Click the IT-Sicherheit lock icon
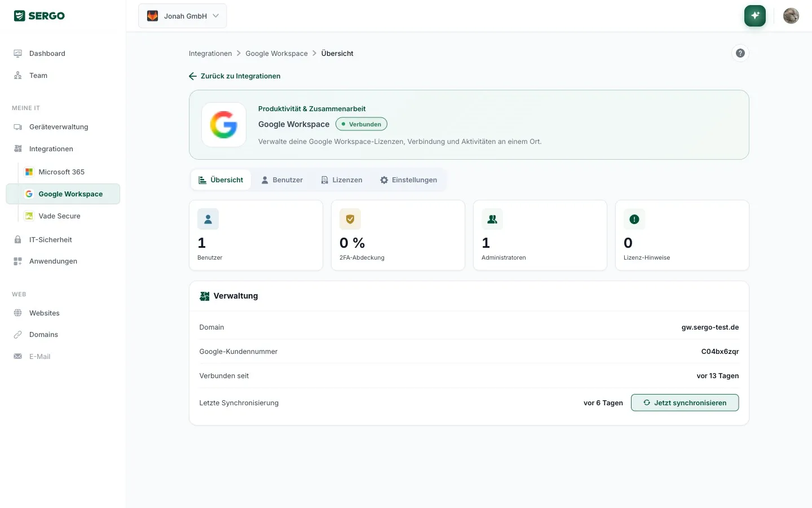Viewport: 812px width, 508px height. pos(18,240)
